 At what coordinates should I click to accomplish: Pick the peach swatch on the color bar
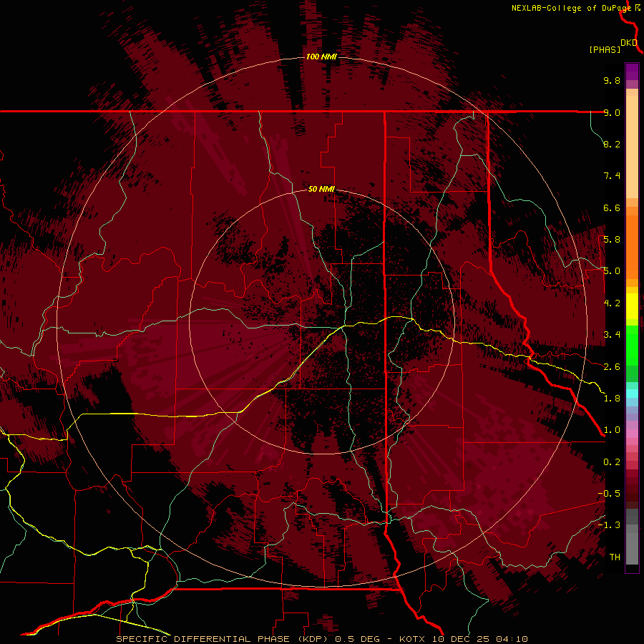632,146
